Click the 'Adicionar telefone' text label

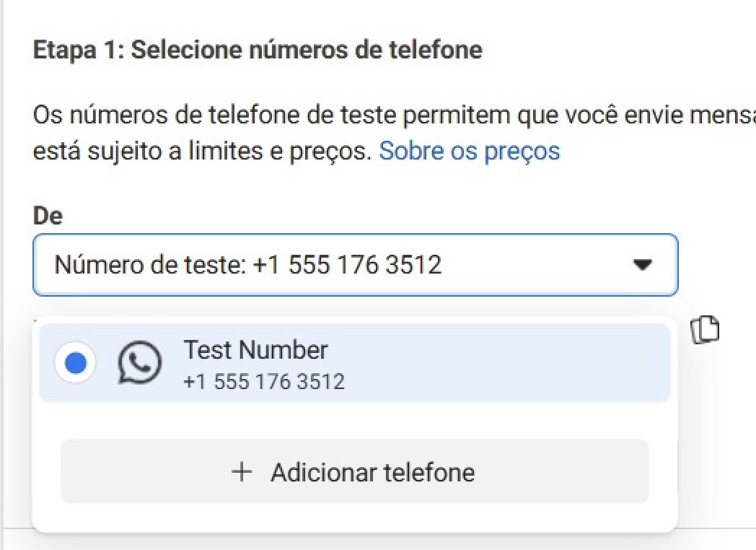[x=373, y=472]
